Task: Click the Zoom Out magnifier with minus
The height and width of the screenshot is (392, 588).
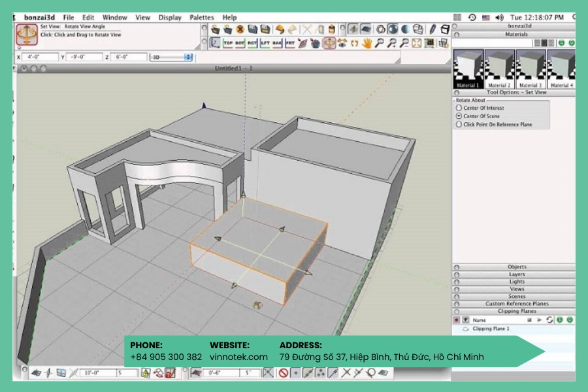Action: click(x=404, y=44)
